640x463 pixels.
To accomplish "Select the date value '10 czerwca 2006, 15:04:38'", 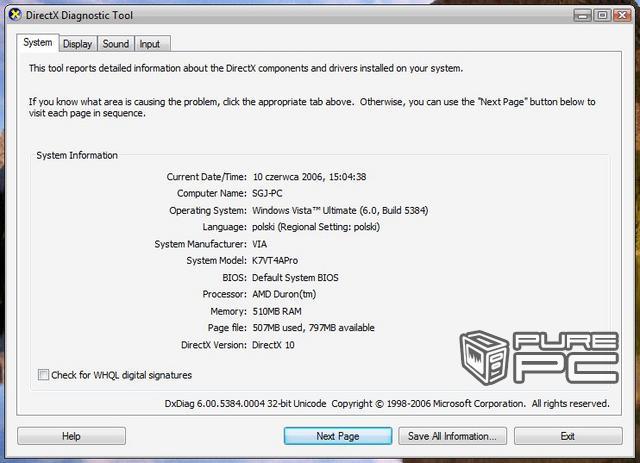I will tap(309, 177).
